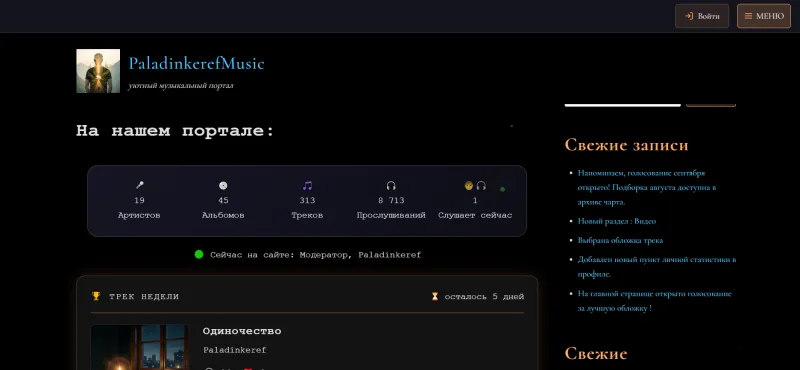Click the music note icon above Треков

[x=307, y=185]
